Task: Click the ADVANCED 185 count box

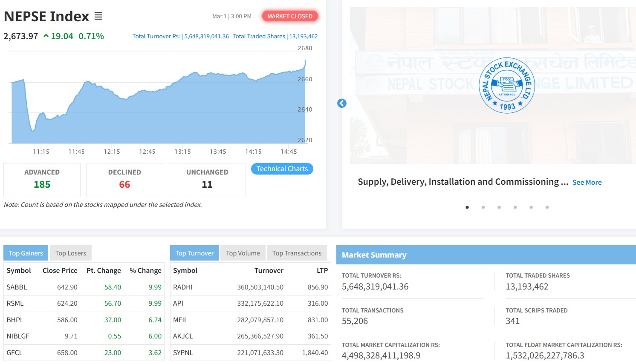Action: pos(42,180)
